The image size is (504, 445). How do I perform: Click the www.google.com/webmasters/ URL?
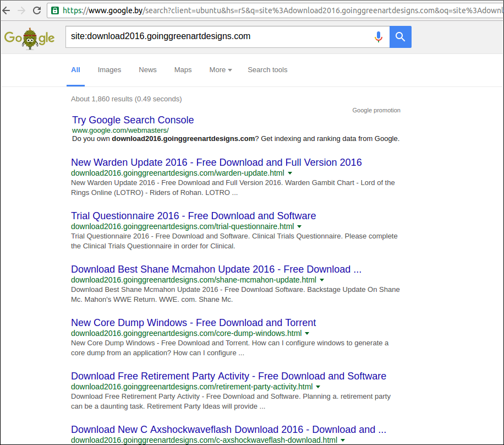[120, 131]
